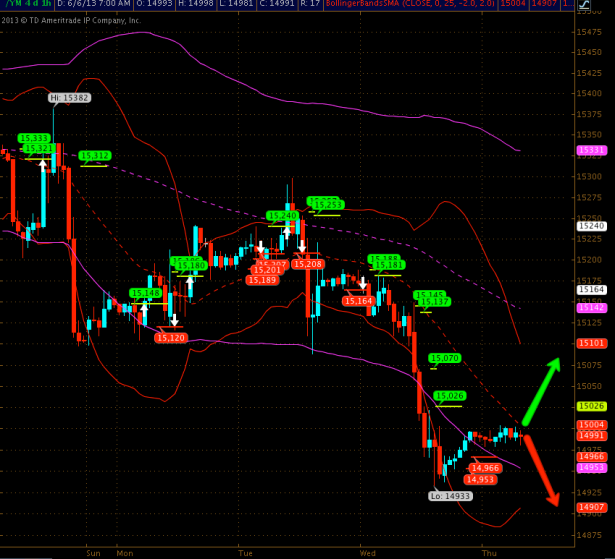The width and height of the screenshot is (615, 559).
Task: Click the red 14,953 price bubble
Action: point(480,479)
